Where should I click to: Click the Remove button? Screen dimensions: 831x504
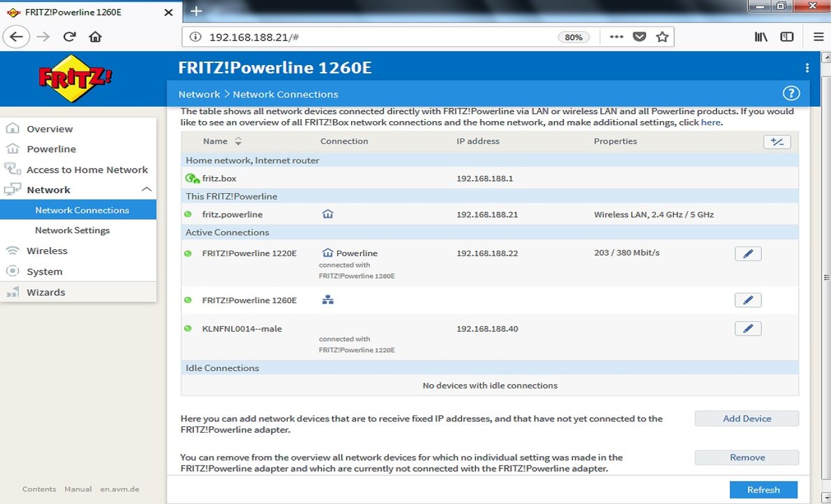tap(747, 457)
